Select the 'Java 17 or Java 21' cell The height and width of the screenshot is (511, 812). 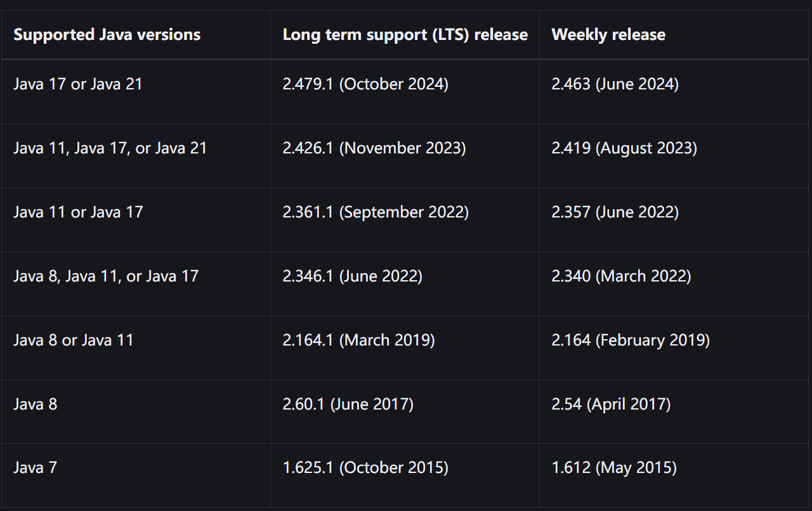coord(78,84)
